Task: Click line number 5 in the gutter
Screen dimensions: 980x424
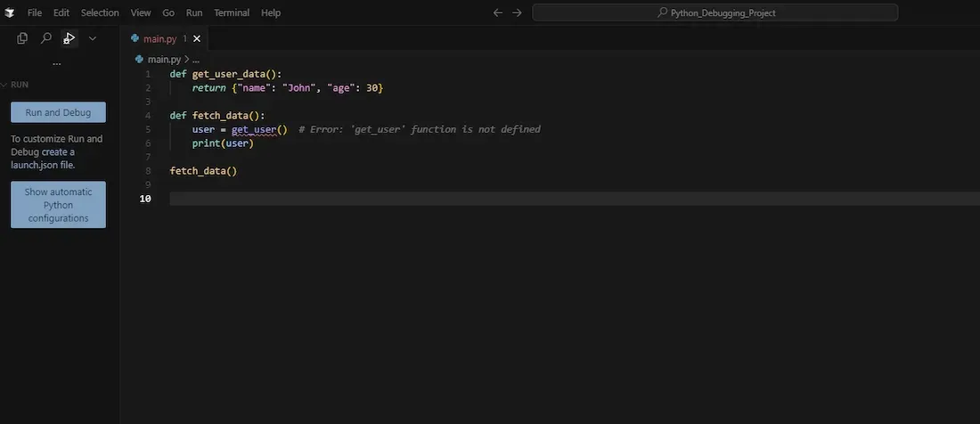Action: [x=148, y=129]
